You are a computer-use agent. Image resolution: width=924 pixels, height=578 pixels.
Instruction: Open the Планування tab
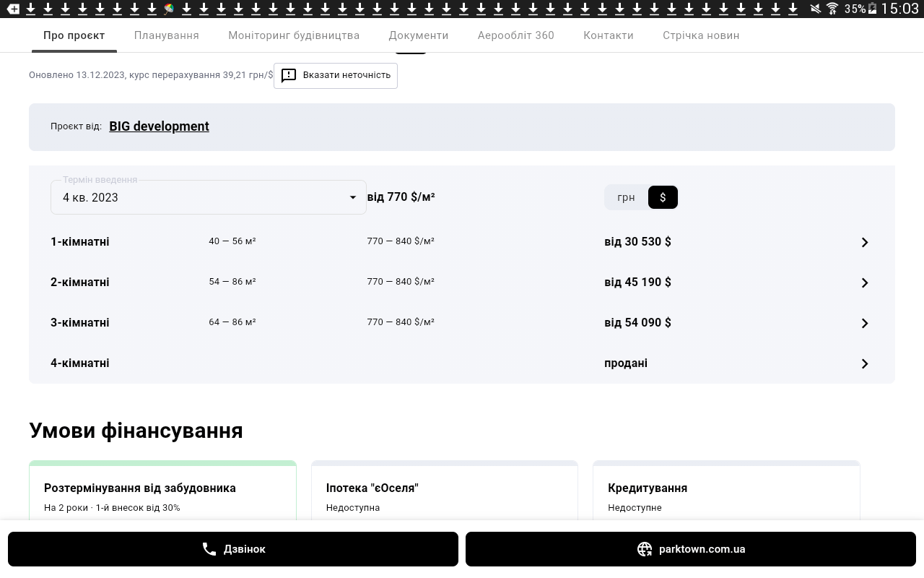pyautogui.click(x=167, y=35)
